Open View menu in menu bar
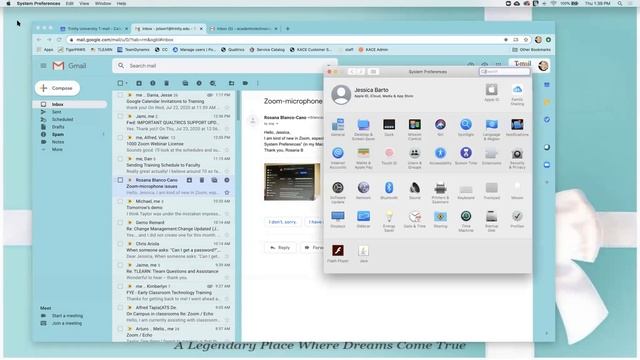 [x=84, y=3]
